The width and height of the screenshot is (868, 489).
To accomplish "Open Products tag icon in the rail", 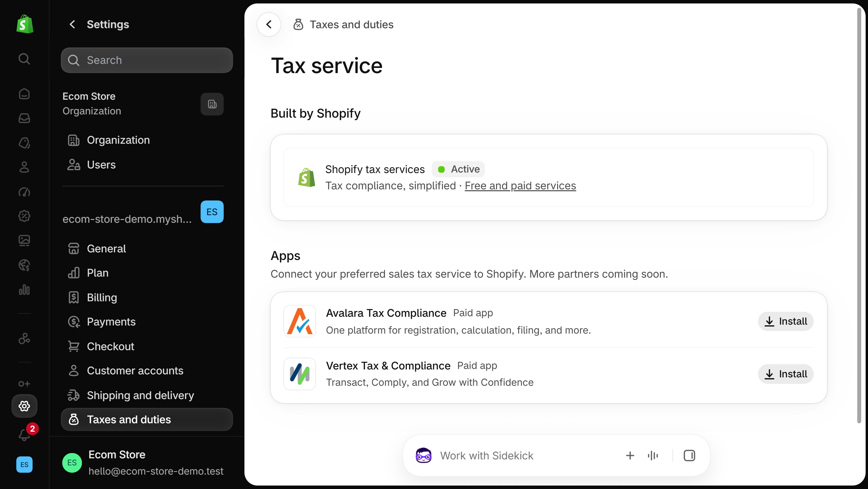I will (x=24, y=143).
